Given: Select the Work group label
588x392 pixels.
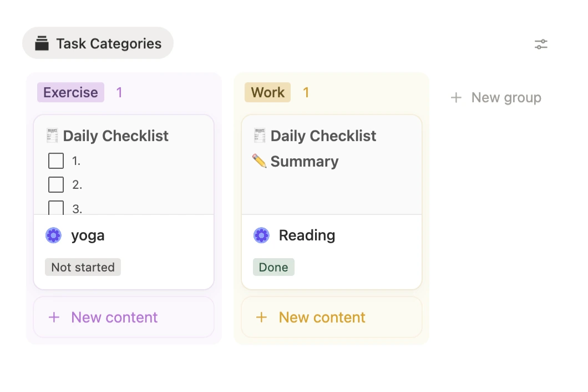Looking at the screenshot, I should (267, 92).
